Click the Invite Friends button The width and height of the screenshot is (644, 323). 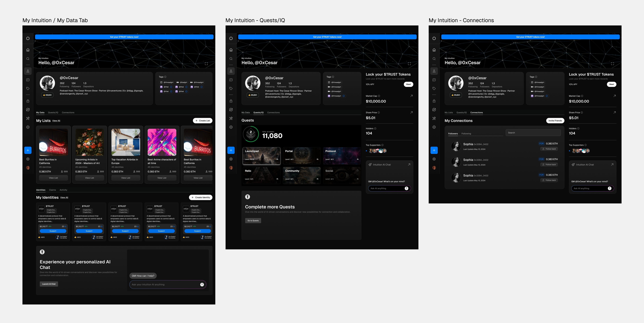pos(555,121)
